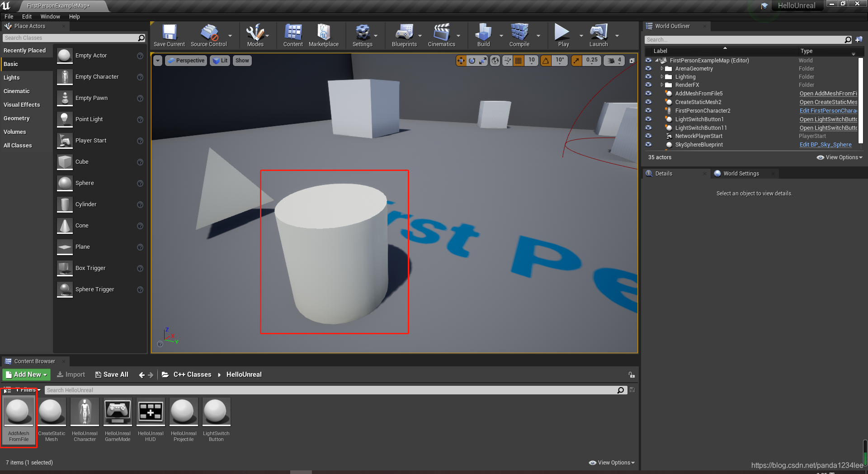Open the Window menu

[50, 17]
